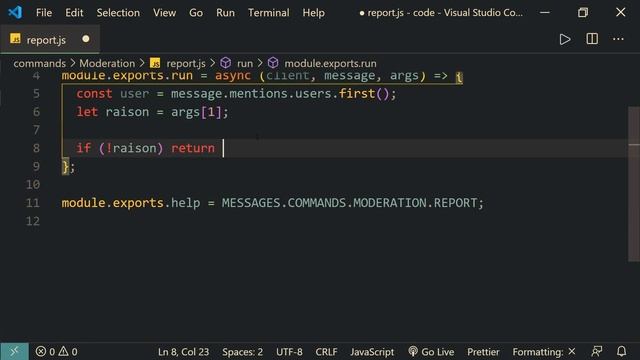640x360 pixels.
Task: Expand the Moderation breadcrumb folder
Action: point(107,63)
